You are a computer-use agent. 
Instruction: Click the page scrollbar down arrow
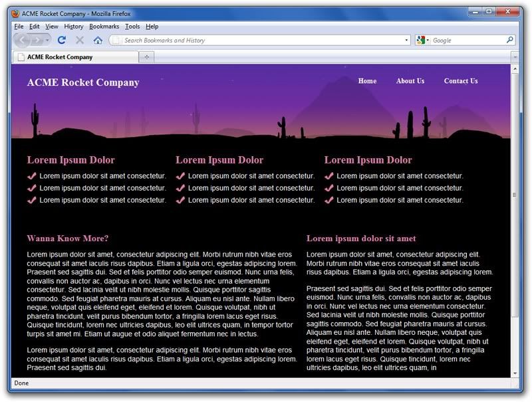coord(515,373)
